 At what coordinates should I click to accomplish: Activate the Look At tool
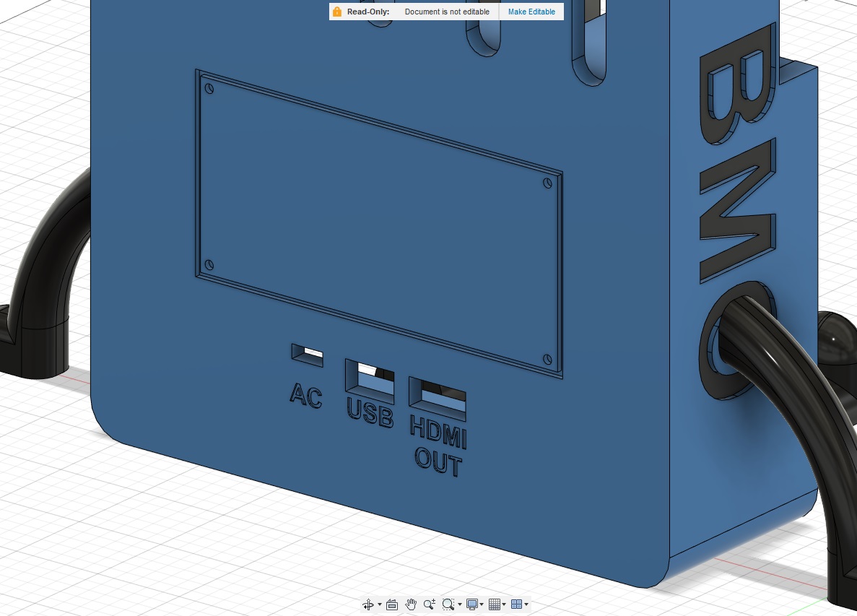(x=391, y=604)
